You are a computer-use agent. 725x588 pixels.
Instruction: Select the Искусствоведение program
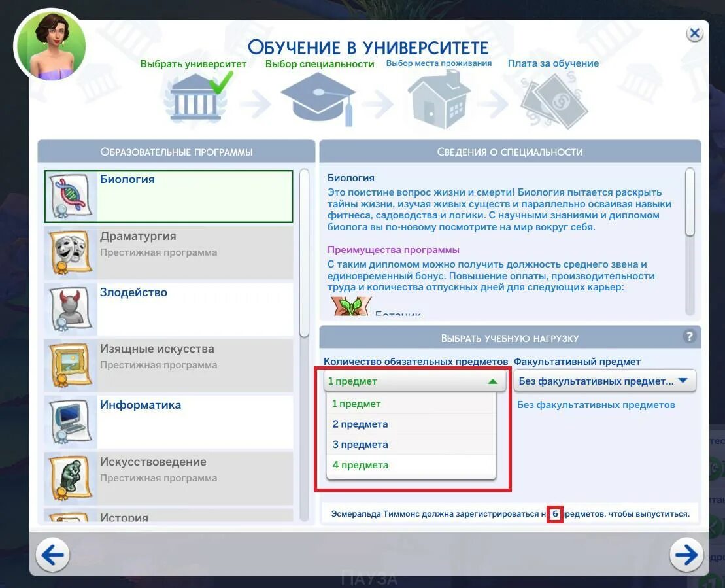pyautogui.click(x=169, y=478)
